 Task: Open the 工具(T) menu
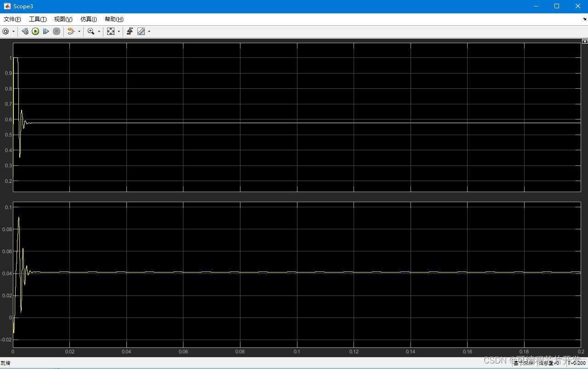[38, 19]
